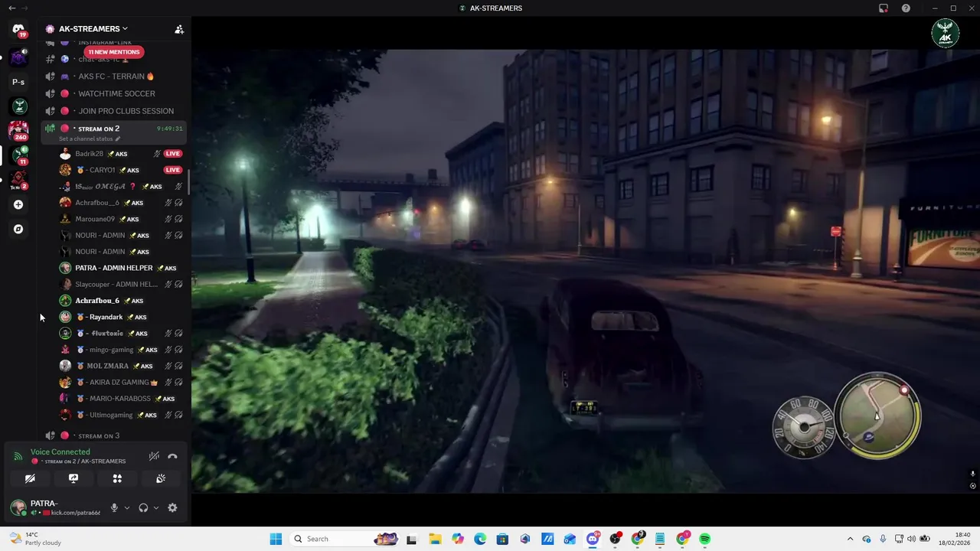The width and height of the screenshot is (980, 551).
Task: Select Slaycouper - ADMIN HEL... user
Action: coord(121,284)
